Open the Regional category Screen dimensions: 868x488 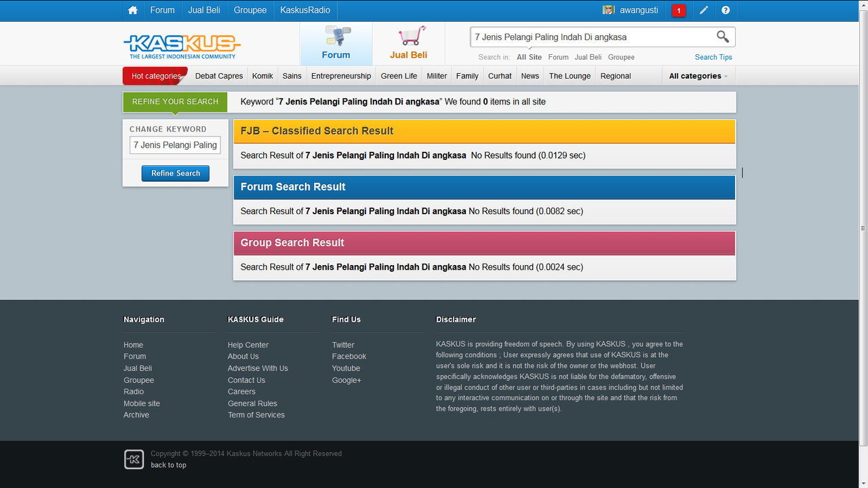[x=616, y=76]
